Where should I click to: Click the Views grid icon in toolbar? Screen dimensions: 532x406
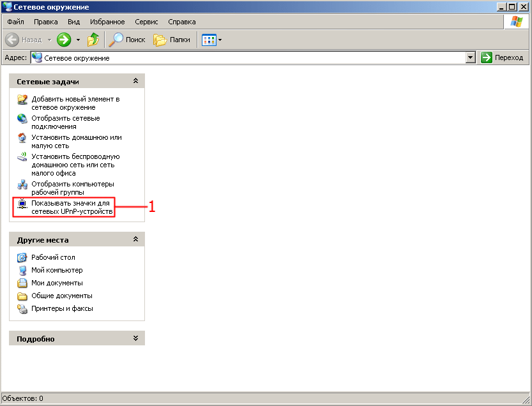pyautogui.click(x=209, y=40)
